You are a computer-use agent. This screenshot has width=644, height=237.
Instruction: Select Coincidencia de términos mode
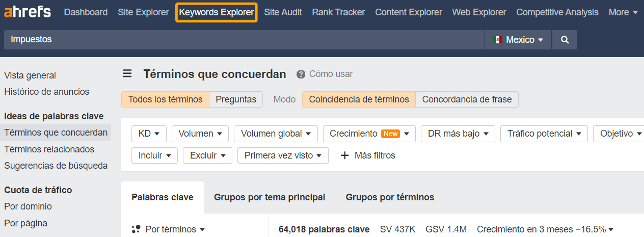[x=359, y=99]
